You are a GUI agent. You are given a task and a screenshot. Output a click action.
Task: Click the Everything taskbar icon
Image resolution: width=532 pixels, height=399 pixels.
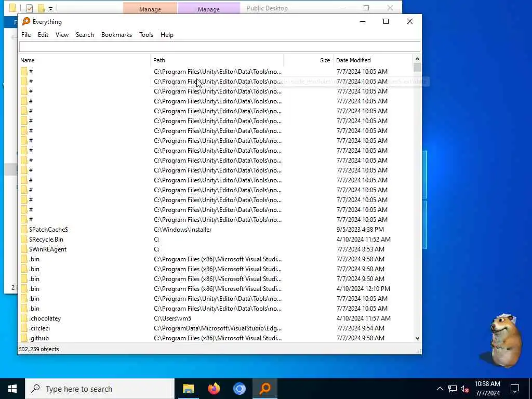[265, 389]
